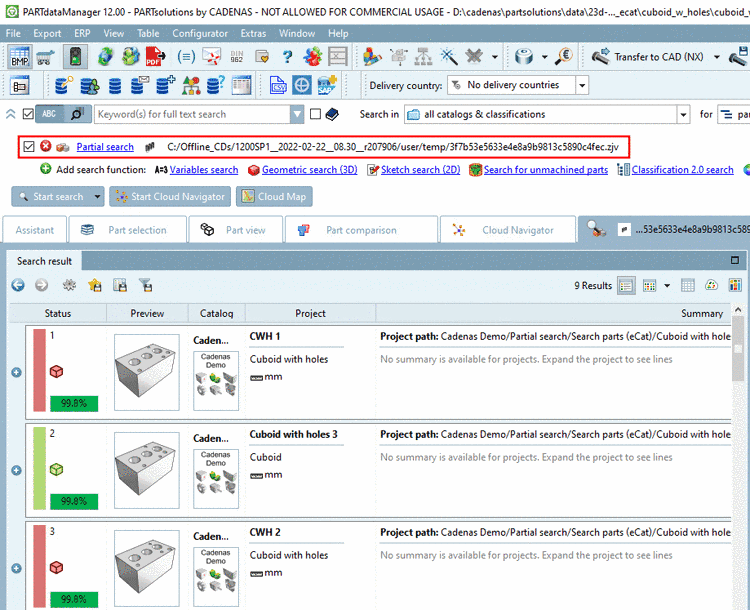Switch to Part selection tab

point(127,230)
